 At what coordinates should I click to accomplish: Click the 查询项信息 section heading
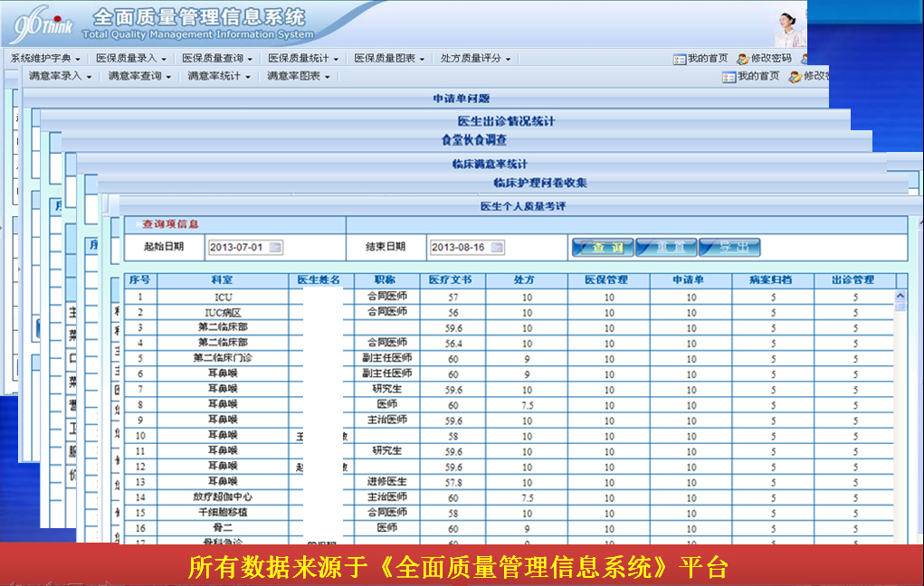[x=170, y=224]
